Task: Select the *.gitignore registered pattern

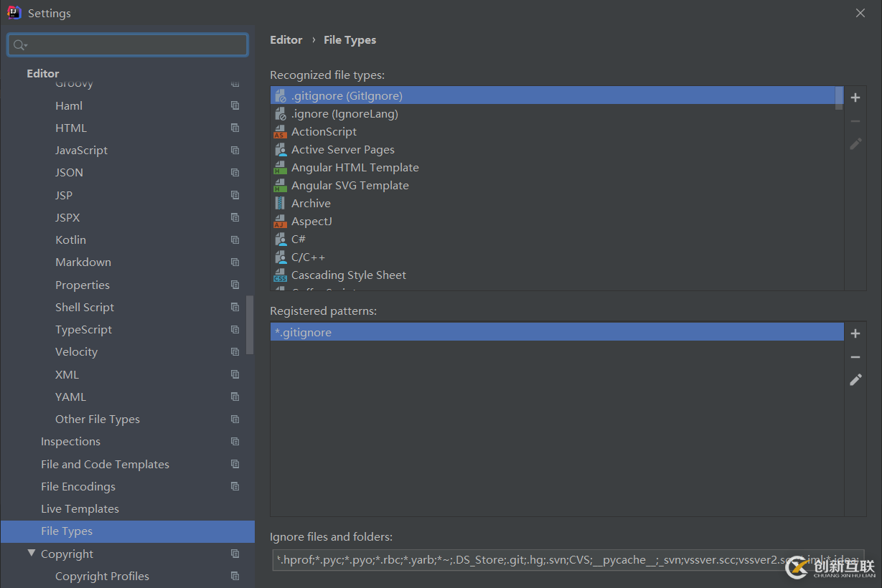Action: 304,333
